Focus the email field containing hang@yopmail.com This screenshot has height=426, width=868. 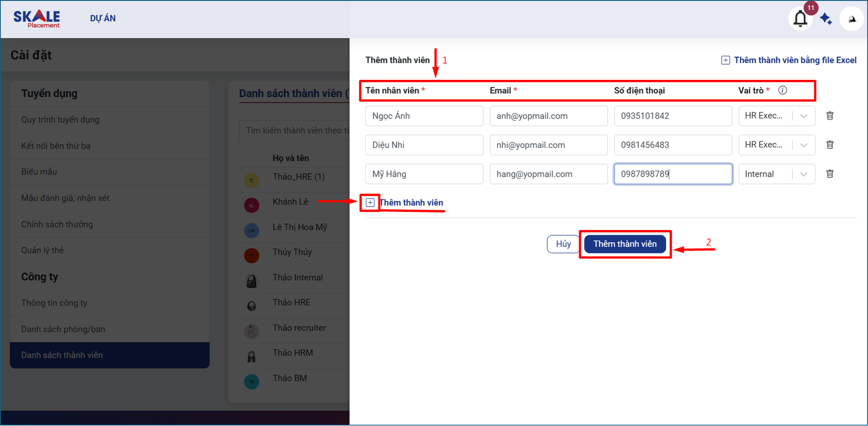548,174
